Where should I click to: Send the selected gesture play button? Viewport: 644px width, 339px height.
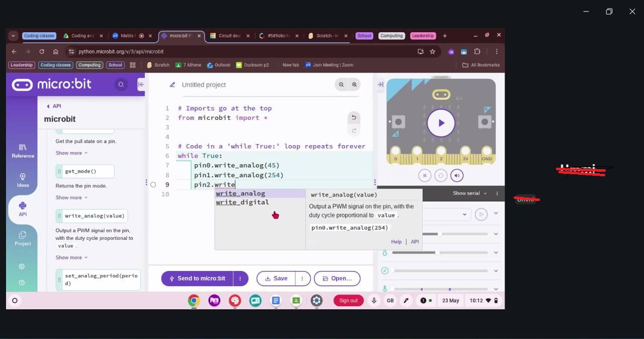coord(481,214)
